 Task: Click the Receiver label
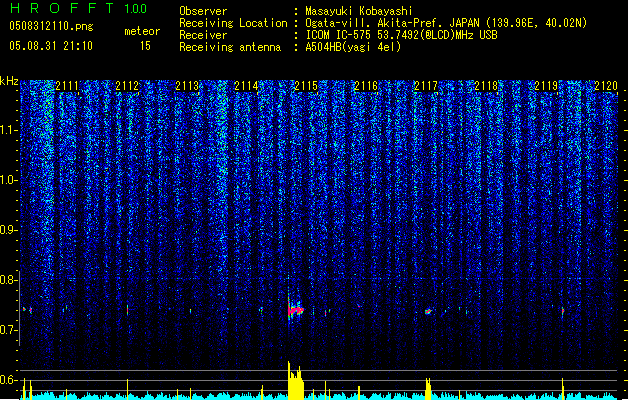point(203,35)
